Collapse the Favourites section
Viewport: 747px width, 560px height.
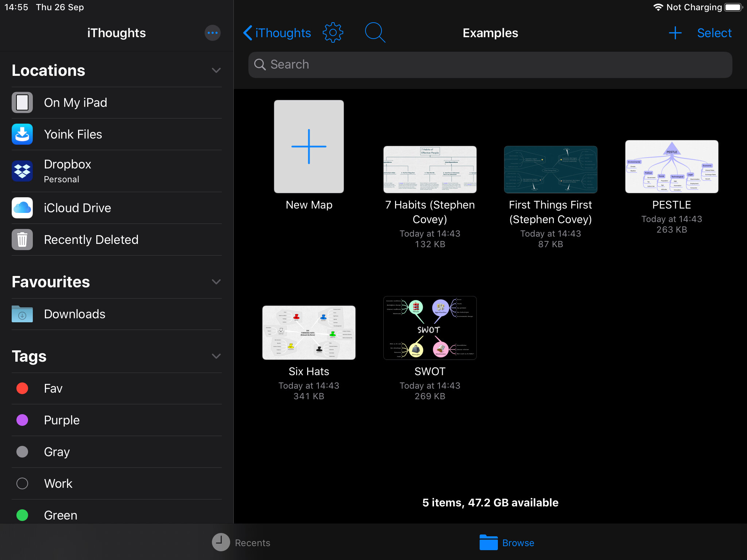[x=216, y=282]
